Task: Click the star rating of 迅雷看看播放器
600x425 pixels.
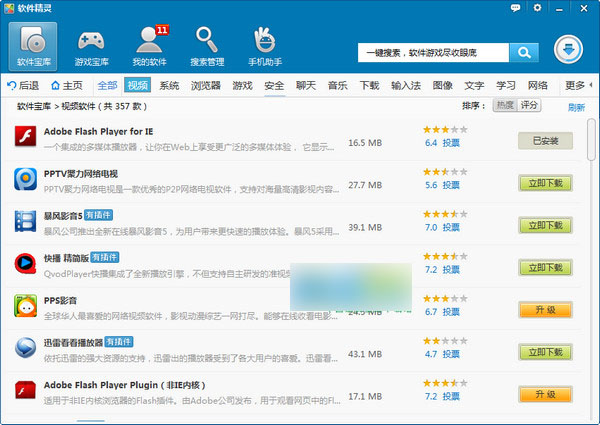Action: pos(445,340)
